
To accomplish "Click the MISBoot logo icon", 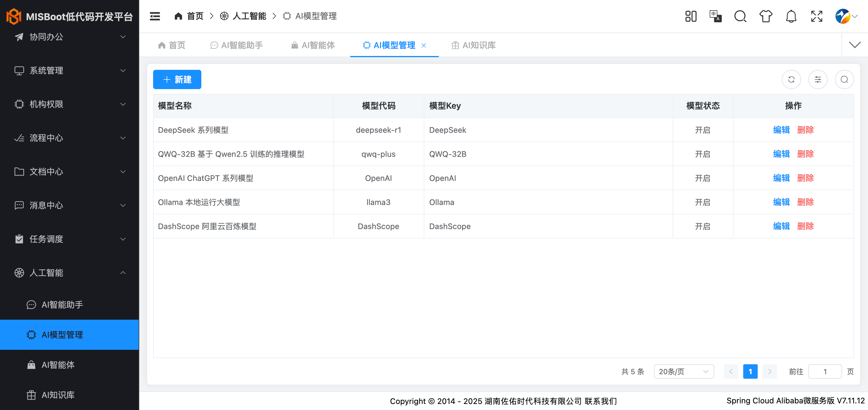I will (14, 16).
